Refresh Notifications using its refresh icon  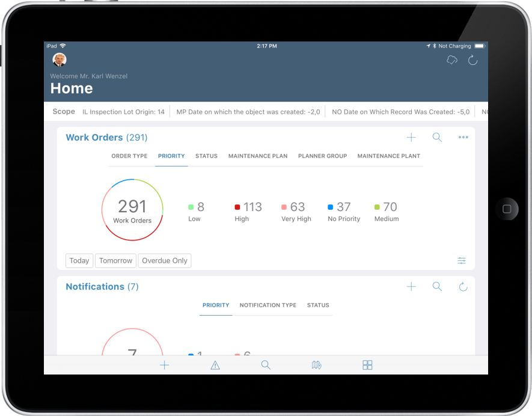click(463, 287)
